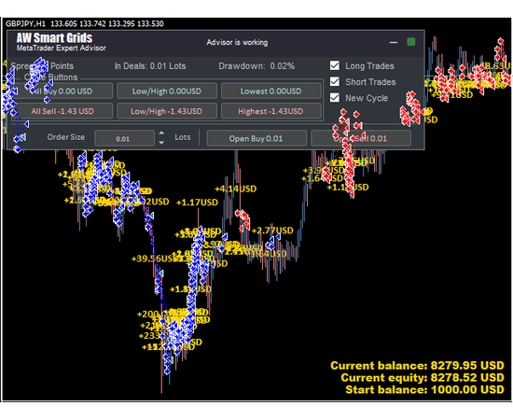The width and height of the screenshot is (513, 420).
Task: Open a buy order of 0.01
Action: pyautogui.click(x=256, y=138)
